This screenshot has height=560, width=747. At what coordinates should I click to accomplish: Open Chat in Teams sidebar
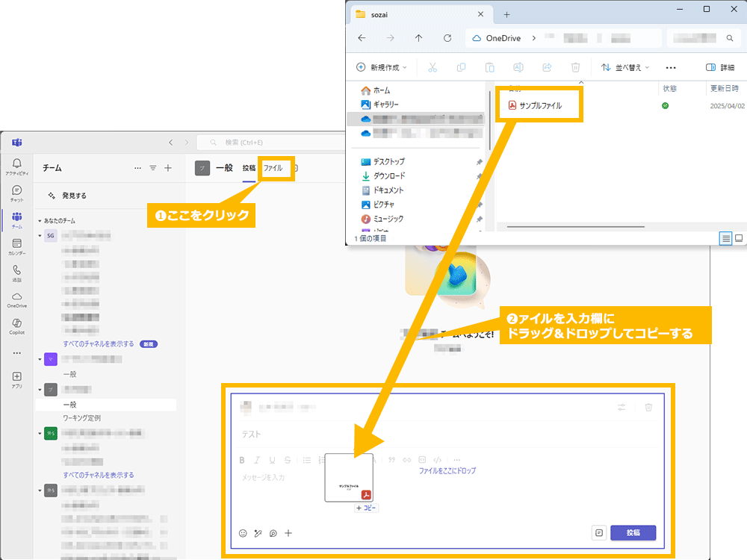tap(16, 193)
